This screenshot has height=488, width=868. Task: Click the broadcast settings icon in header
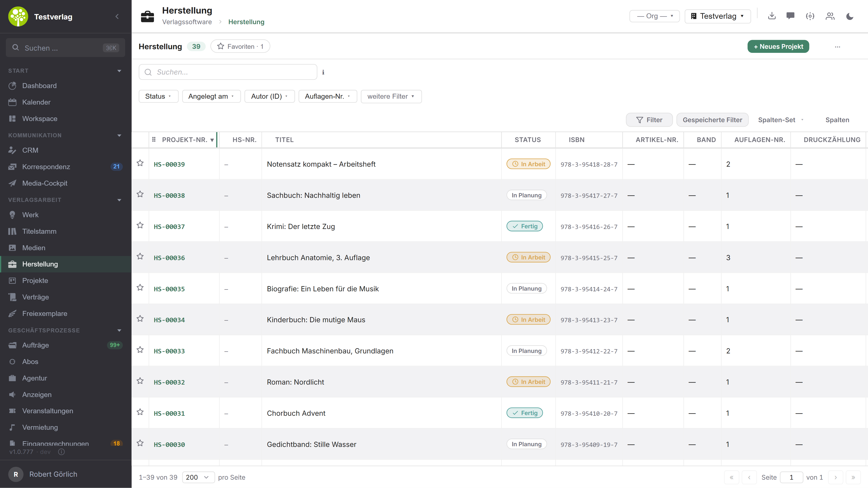pos(810,16)
